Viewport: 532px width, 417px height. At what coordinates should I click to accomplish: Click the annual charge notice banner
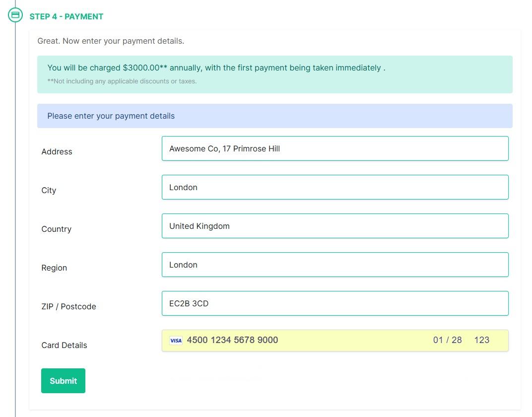tap(274, 74)
